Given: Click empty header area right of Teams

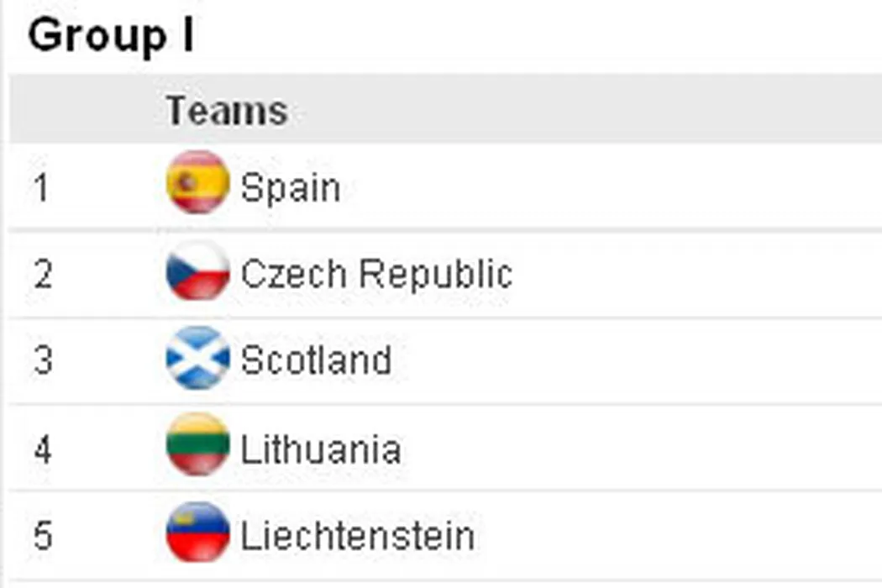Looking at the screenshot, I should tap(588, 109).
